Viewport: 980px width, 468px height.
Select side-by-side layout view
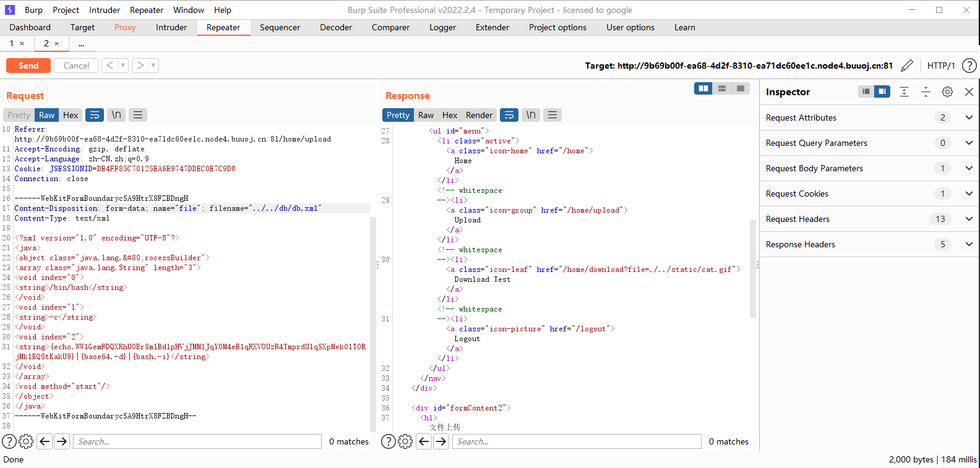point(703,88)
